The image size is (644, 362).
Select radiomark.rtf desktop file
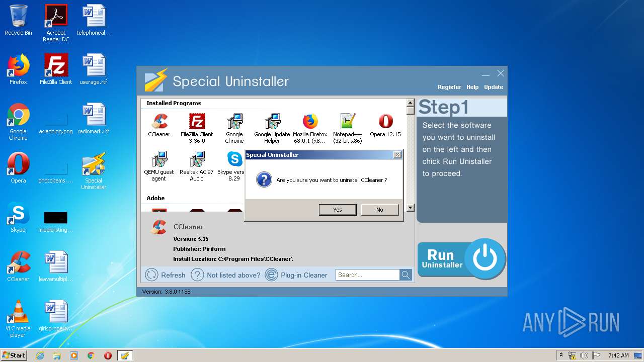click(x=94, y=119)
